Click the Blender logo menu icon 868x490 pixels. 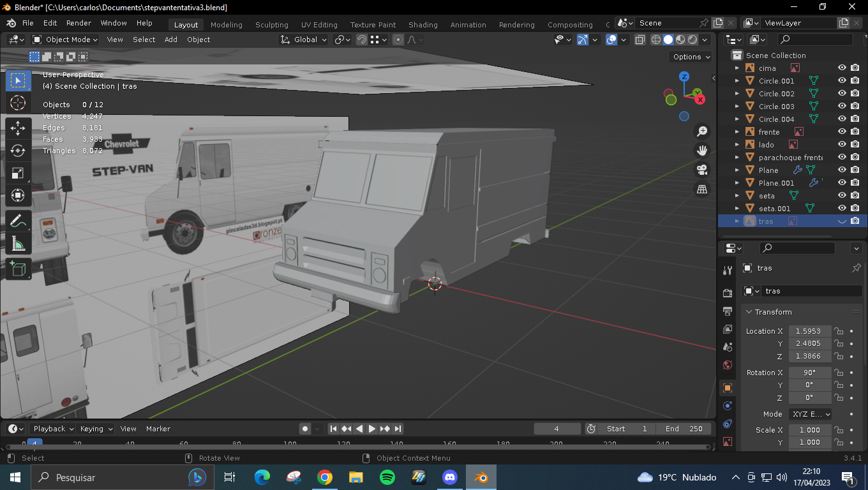coord(11,23)
